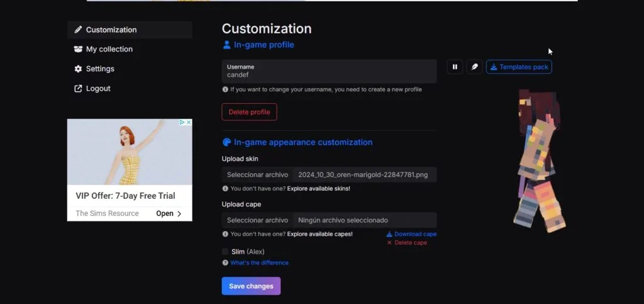Click the skin filename oren-marigold text
This screenshot has height=304, width=644.
tap(363, 174)
